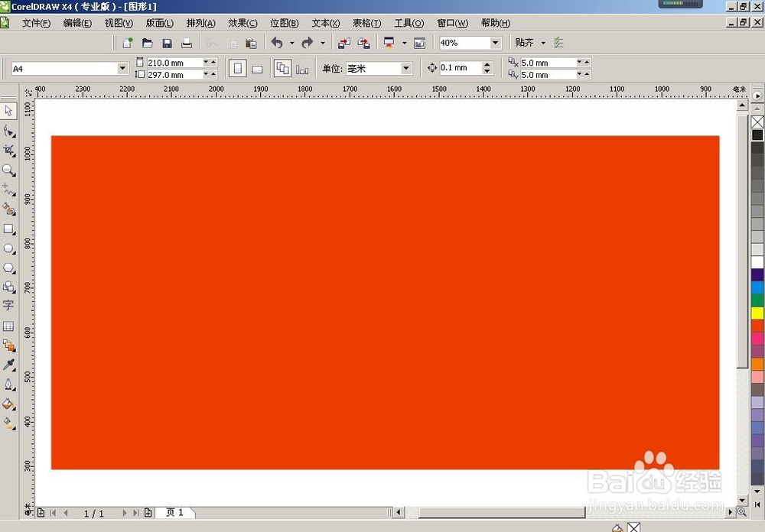This screenshot has height=532, width=765.
Task: Click the page width 210.0 mm field
Action: (174, 63)
